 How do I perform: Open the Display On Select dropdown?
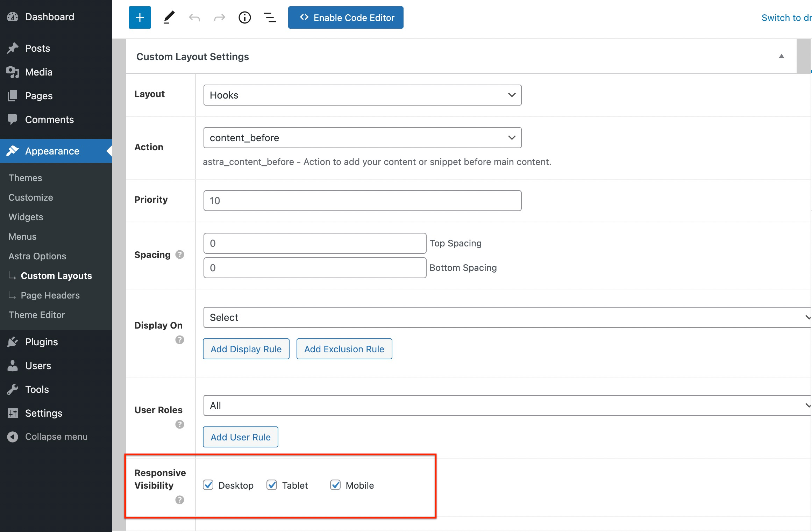[507, 317]
